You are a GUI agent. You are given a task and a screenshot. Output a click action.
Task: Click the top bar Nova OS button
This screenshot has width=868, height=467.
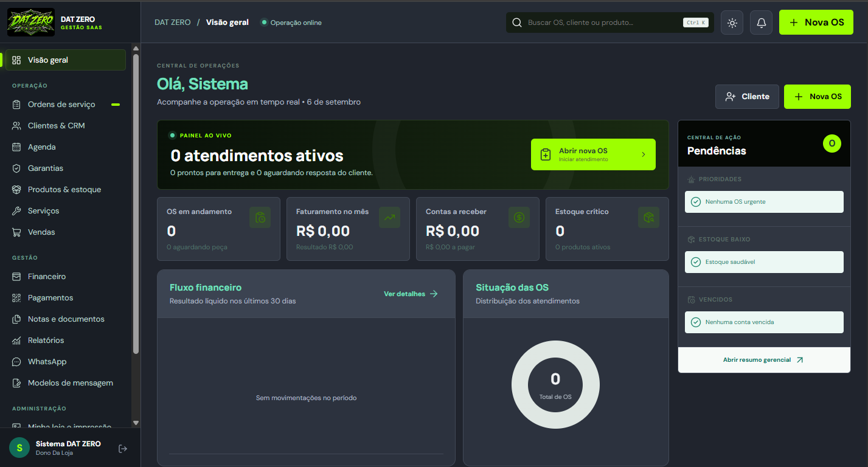816,22
